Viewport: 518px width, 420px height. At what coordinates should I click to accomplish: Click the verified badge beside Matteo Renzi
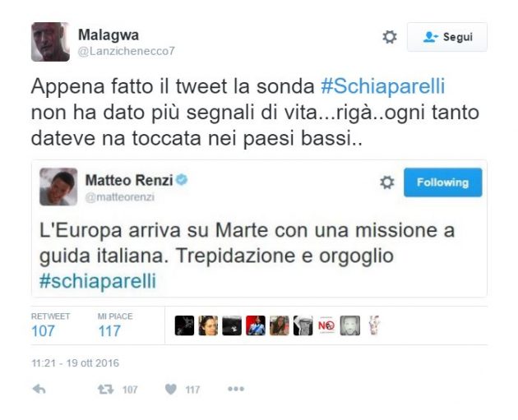click(182, 180)
